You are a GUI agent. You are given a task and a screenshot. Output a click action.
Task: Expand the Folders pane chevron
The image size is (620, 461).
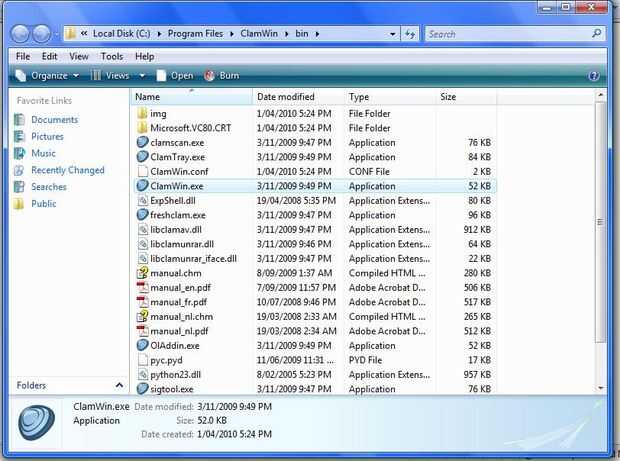coord(119,385)
